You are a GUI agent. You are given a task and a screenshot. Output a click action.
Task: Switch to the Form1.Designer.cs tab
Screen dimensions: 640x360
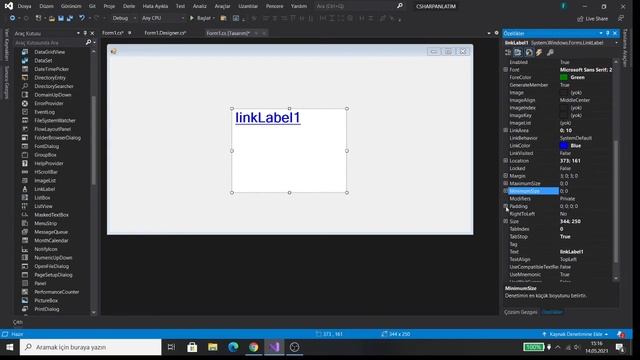click(x=165, y=33)
